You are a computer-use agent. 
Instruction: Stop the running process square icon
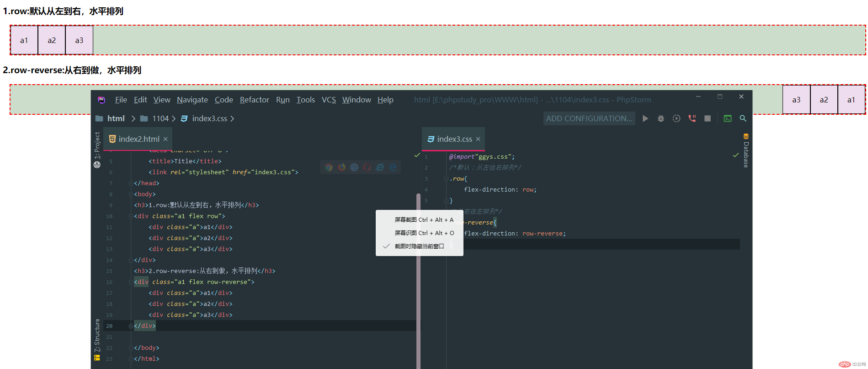tap(708, 118)
